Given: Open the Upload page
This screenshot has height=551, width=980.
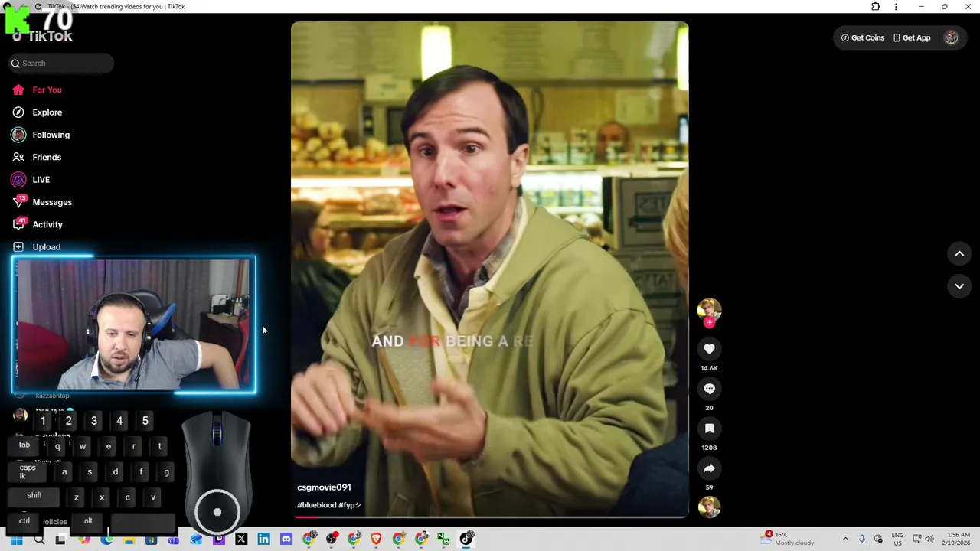Looking at the screenshot, I should coord(37,247).
